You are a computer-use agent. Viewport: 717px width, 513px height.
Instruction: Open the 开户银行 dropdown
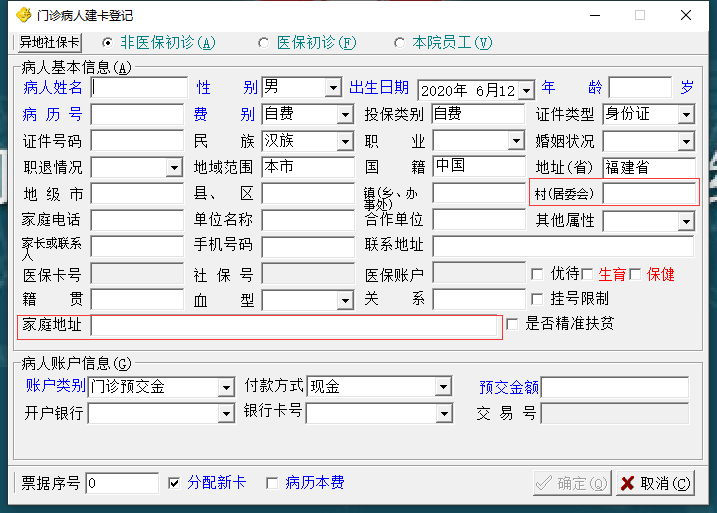(226, 414)
